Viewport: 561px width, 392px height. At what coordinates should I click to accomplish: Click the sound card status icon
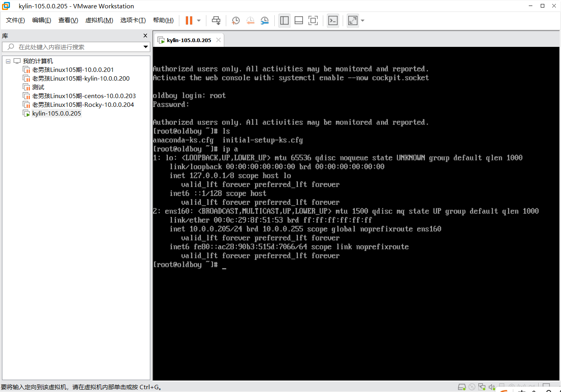click(x=492, y=387)
